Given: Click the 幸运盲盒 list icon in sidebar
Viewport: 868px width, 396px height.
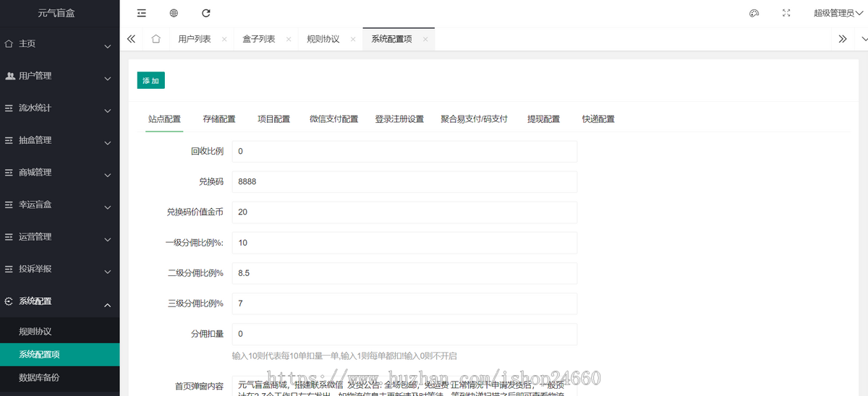Looking at the screenshot, I should (9, 205).
